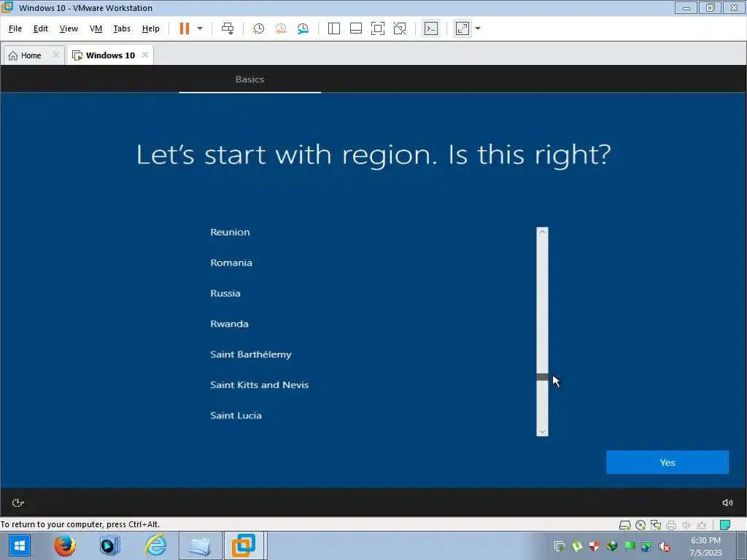The width and height of the screenshot is (747, 560).
Task: Click the VMware tray icon
Action: coord(560,546)
